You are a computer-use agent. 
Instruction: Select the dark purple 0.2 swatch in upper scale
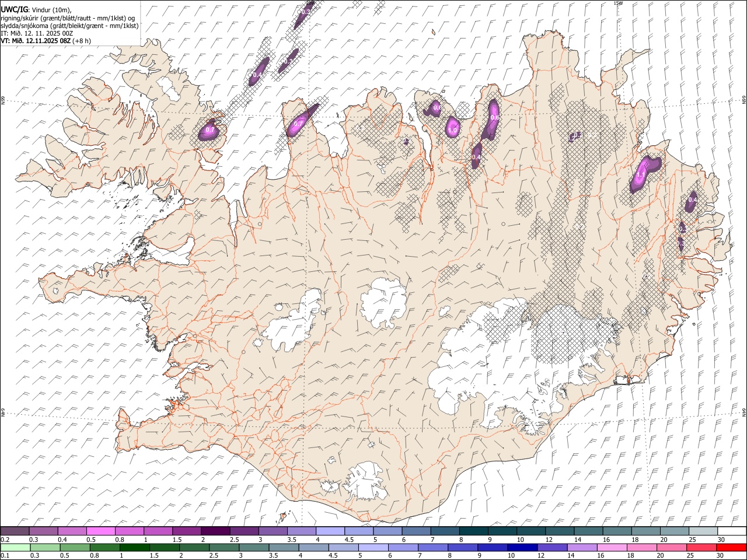[x=15, y=531]
